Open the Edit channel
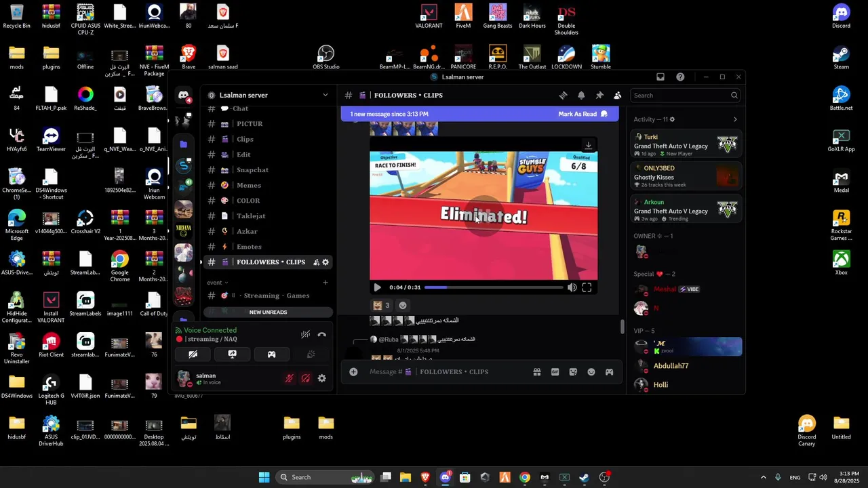868x488 pixels. pos(268,155)
